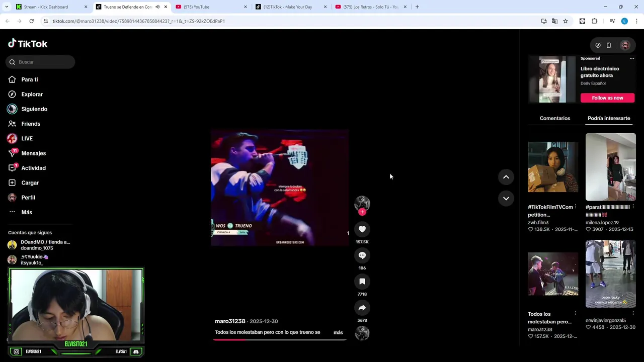Open the profile avatar in the top pill
644x362 pixels.
point(625,45)
